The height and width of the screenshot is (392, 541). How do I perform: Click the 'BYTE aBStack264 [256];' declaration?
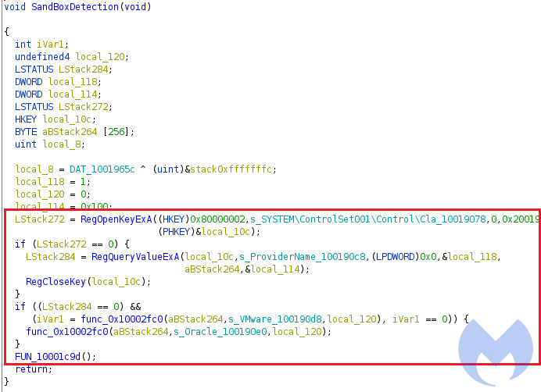[x=74, y=132]
